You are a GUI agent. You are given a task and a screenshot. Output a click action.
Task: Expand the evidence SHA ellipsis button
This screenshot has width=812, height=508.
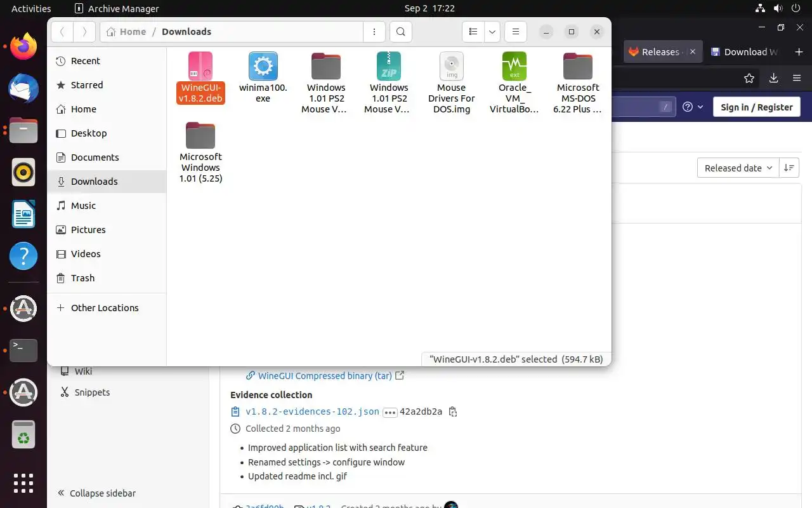coord(390,412)
